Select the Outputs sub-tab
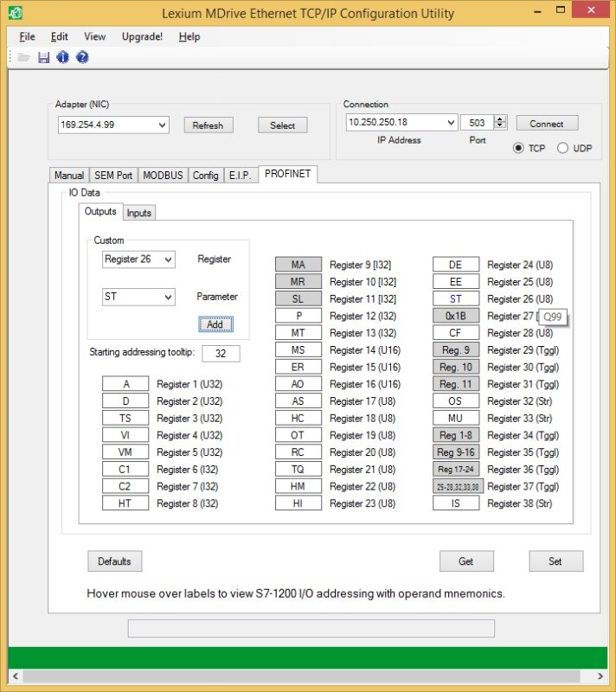The width and height of the screenshot is (616, 692). [100, 211]
